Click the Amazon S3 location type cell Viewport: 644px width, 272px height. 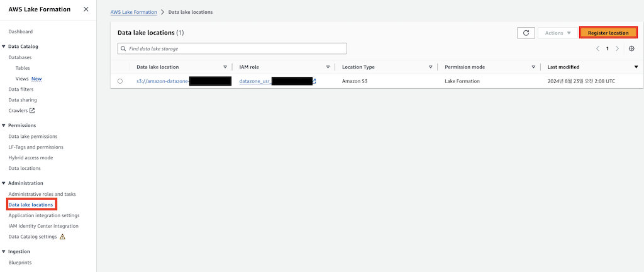pos(355,81)
